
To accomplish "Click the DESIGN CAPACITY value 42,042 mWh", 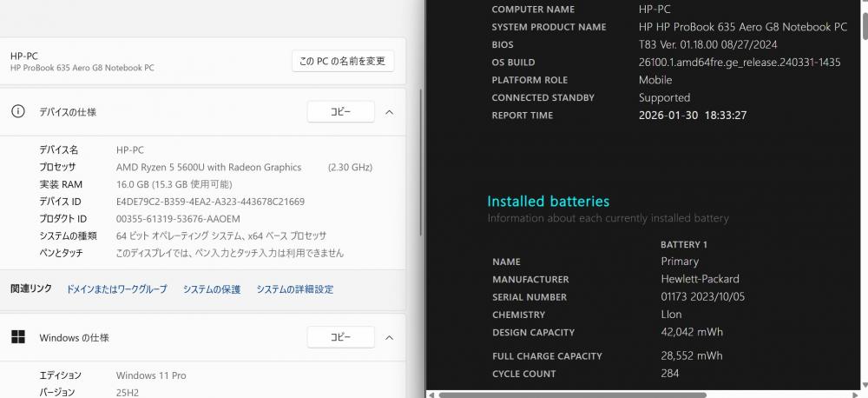I will coord(692,332).
